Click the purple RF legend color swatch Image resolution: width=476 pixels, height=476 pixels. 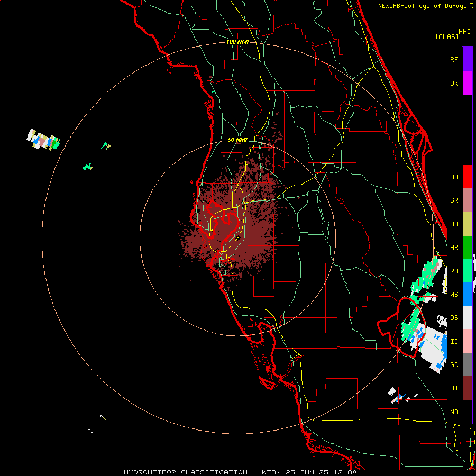[x=467, y=59]
